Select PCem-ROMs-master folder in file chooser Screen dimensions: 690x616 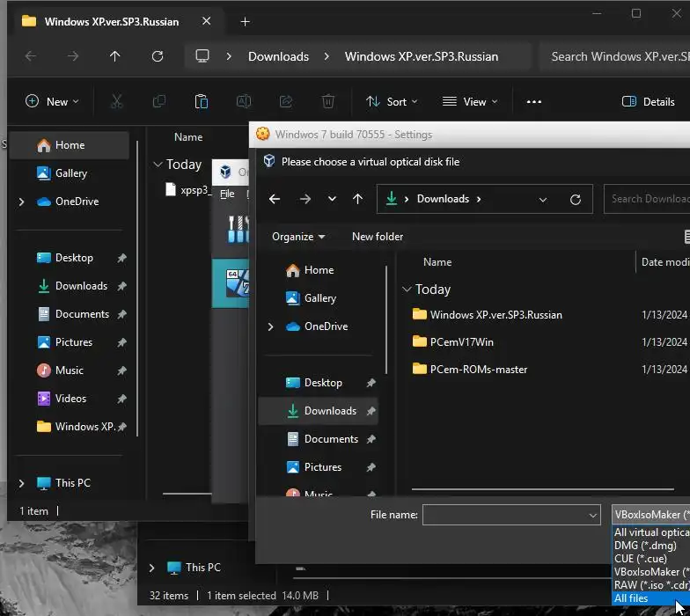coord(470,370)
